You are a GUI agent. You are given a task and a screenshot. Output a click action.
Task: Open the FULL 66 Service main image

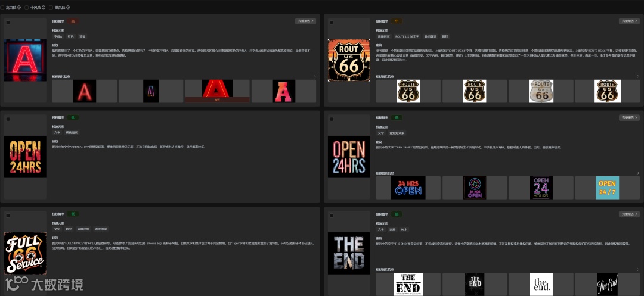tap(25, 253)
